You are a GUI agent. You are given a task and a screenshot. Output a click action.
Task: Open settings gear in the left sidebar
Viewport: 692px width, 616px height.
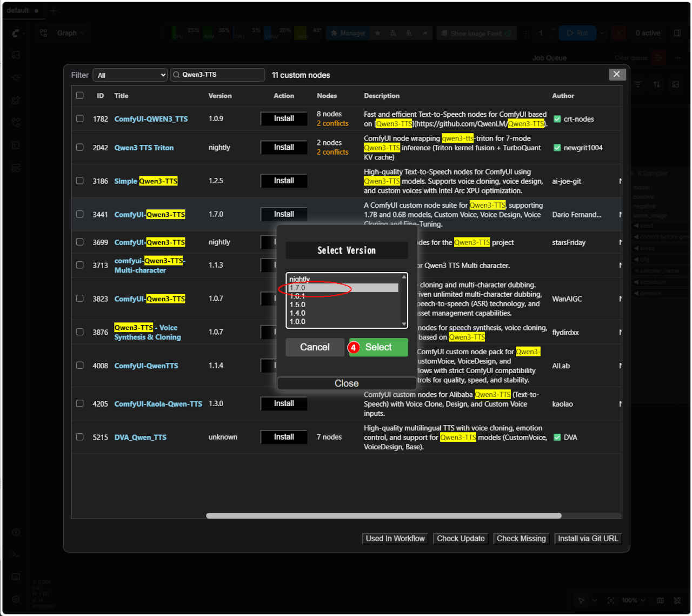16,599
